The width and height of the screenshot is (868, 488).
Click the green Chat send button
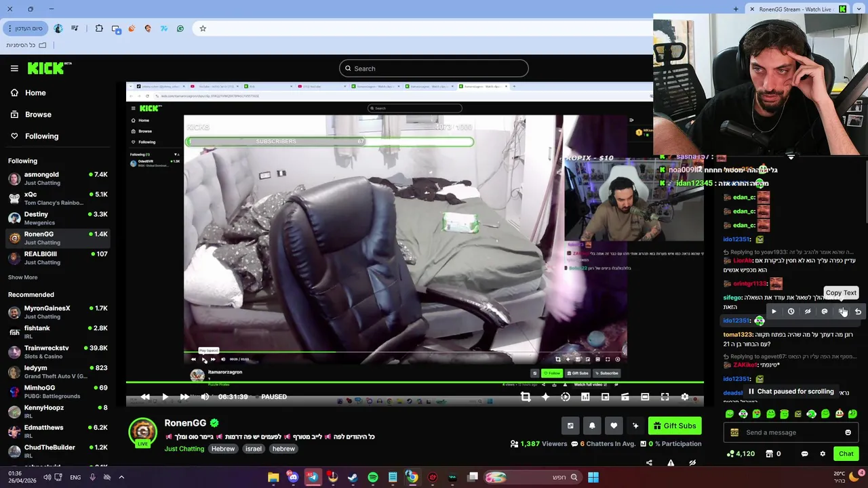(x=846, y=454)
